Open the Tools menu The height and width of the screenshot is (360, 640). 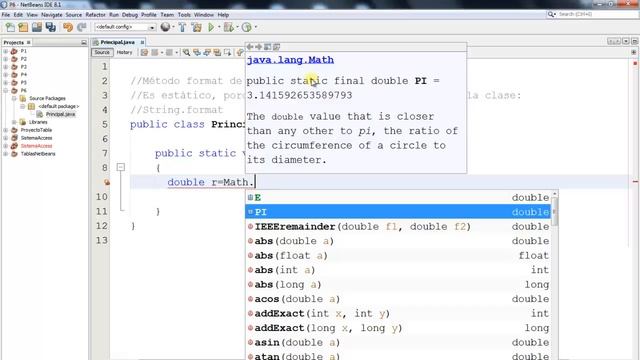point(184,15)
